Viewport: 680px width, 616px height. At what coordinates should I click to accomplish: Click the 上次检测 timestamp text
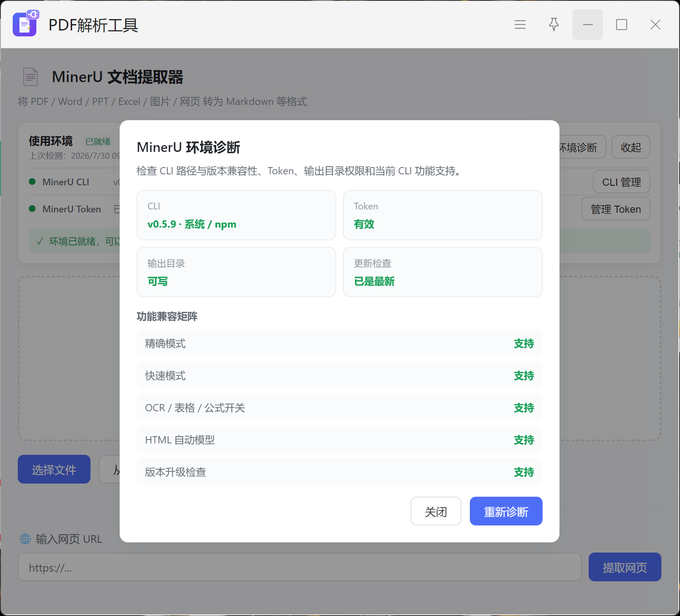74,156
